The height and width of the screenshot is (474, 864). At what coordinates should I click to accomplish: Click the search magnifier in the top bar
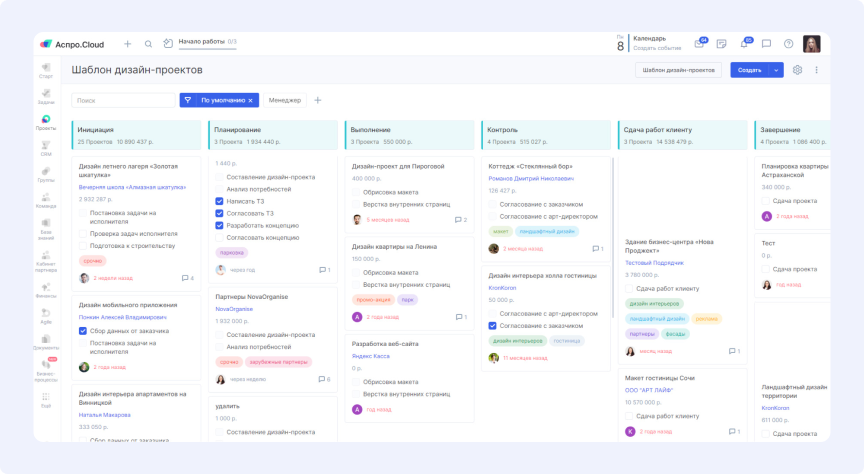[148, 44]
